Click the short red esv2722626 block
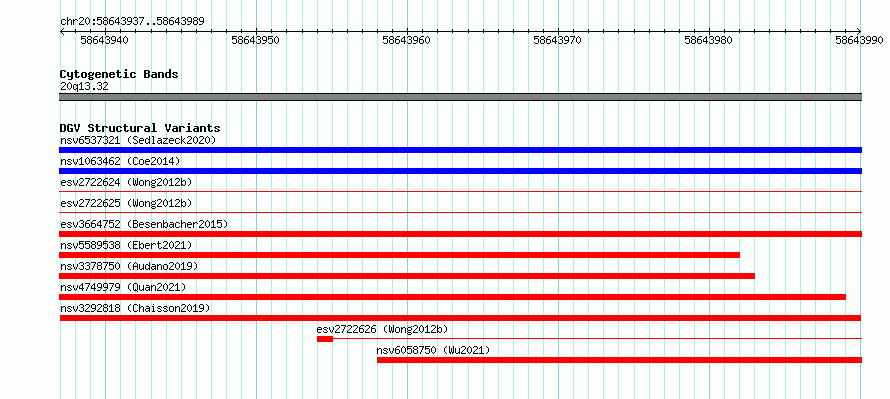Image resolution: width=890 pixels, height=399 pixels. (325, 339)
